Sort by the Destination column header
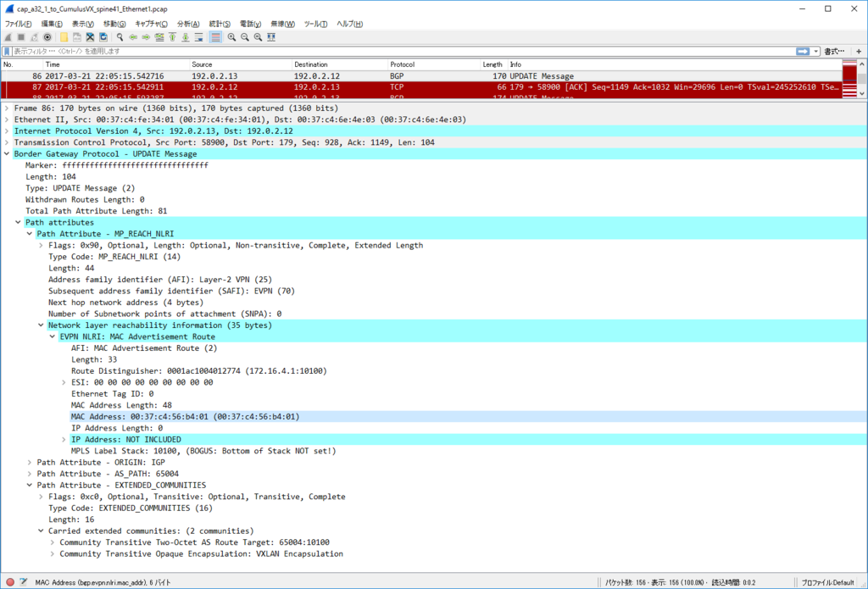 (x=339, y=64)
